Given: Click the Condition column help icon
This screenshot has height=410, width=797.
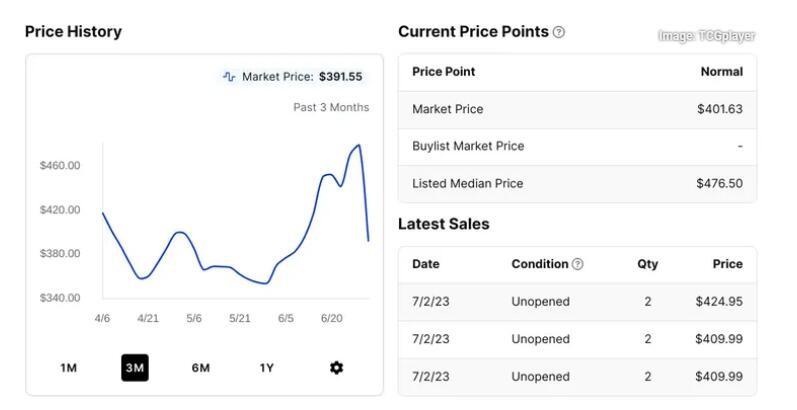Looking at the screenshot, I should click(x=577, y=264).
